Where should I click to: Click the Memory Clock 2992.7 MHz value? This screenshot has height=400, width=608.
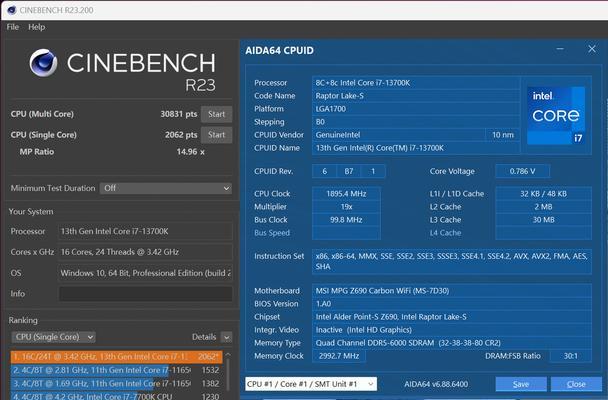pyautogui.click(x=339, y=356)
